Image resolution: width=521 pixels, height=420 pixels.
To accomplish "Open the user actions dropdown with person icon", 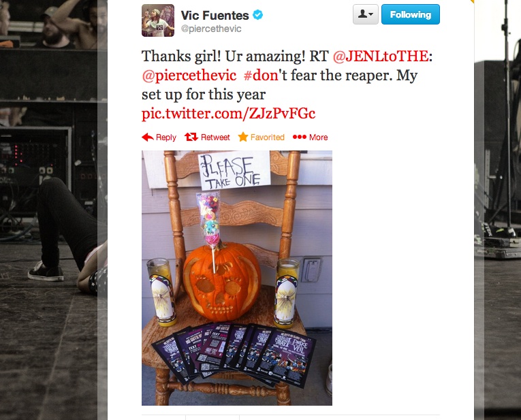I will coord(366,14).
